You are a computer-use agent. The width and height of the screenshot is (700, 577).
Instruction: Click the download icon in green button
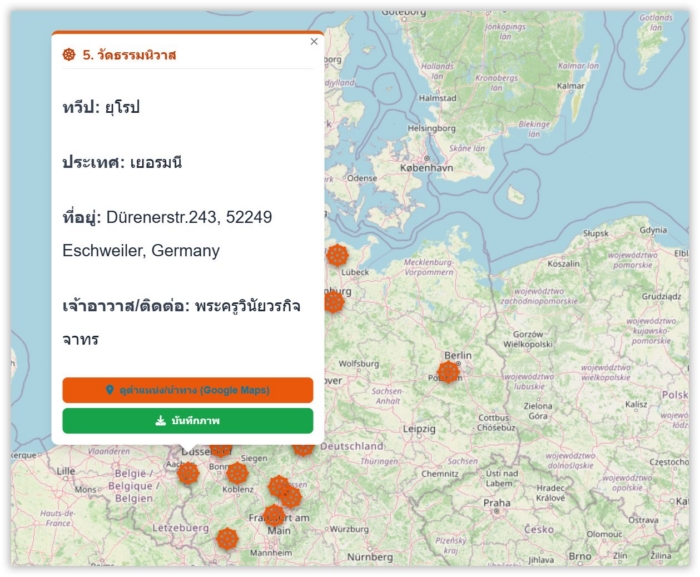click(160, 421)
